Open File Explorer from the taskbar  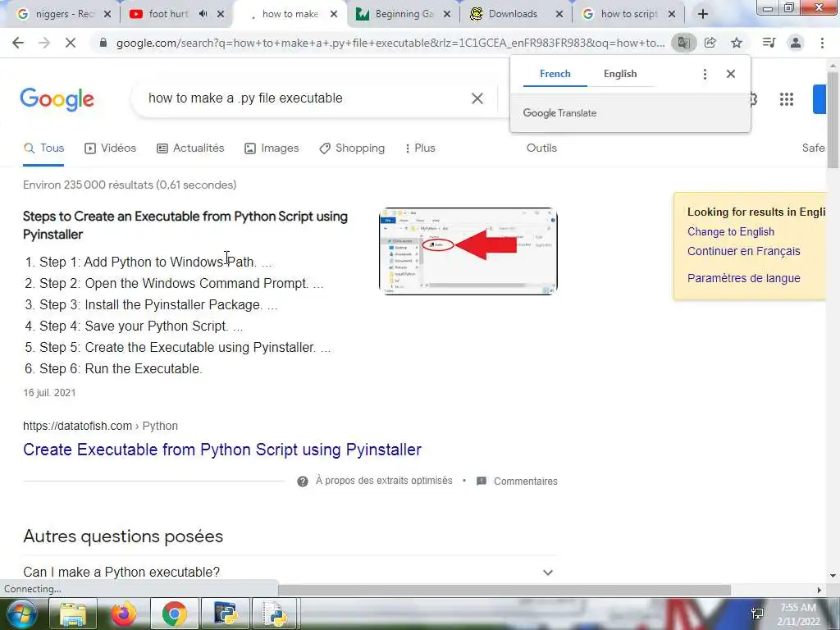coord(72,614)
